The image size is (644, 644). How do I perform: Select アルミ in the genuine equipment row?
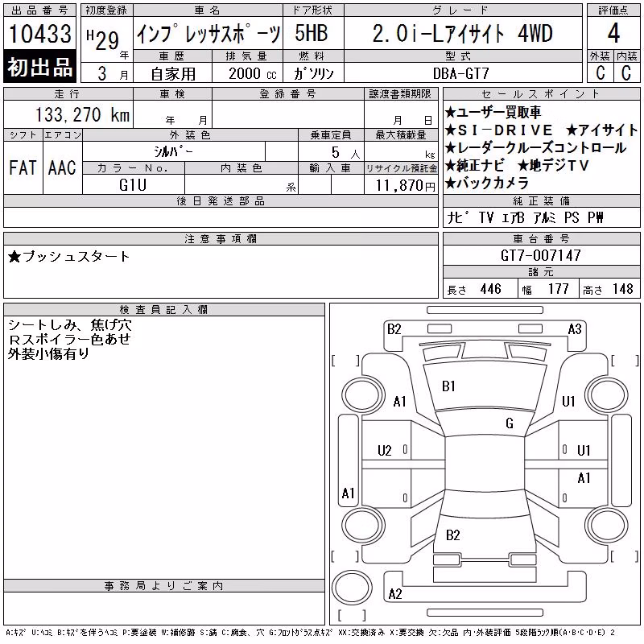(x=545, y=217)
